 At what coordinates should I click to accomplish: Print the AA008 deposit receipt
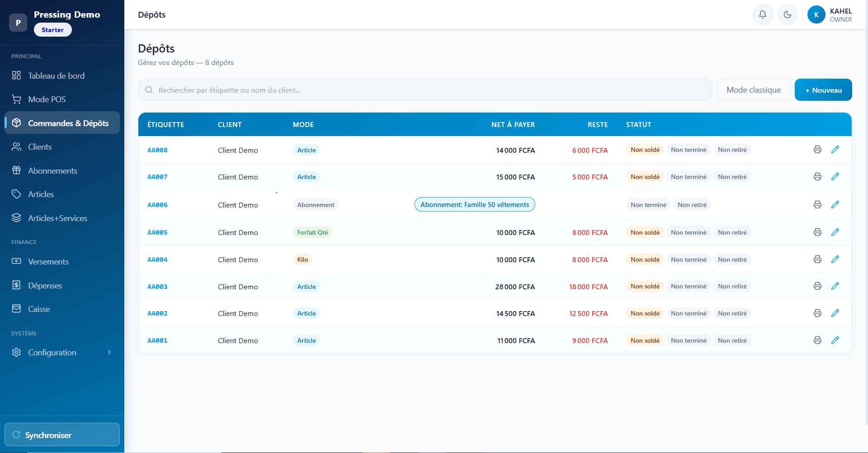click(817, 150)
